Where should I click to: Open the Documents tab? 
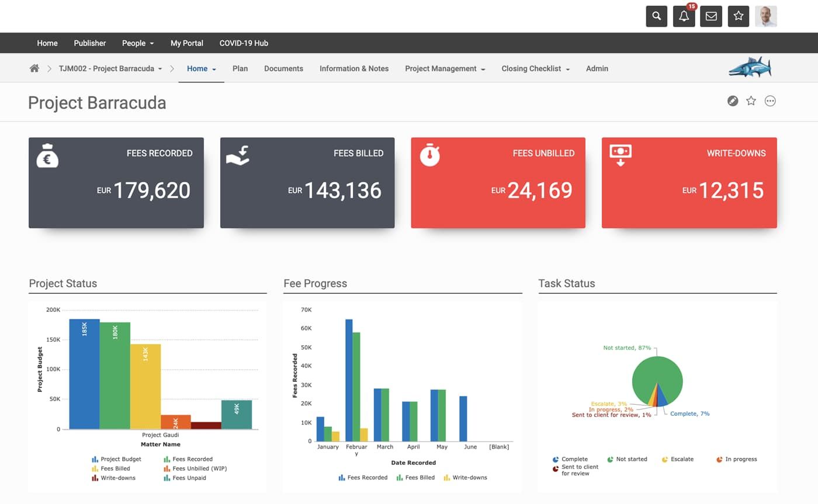[283, 68]
